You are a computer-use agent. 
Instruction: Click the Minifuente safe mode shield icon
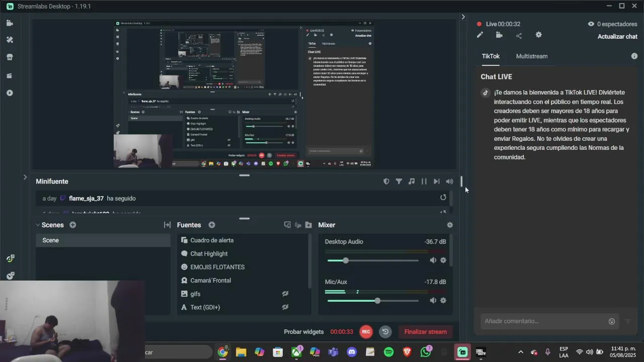(386, 182)
